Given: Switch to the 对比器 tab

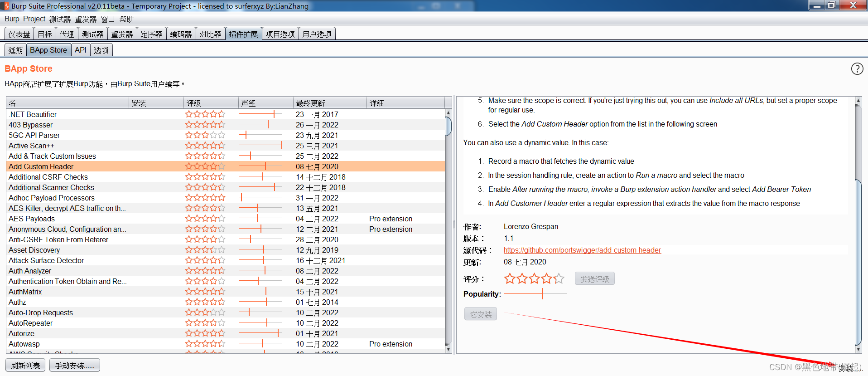Looking at the screenshot, I should [210, 34].
